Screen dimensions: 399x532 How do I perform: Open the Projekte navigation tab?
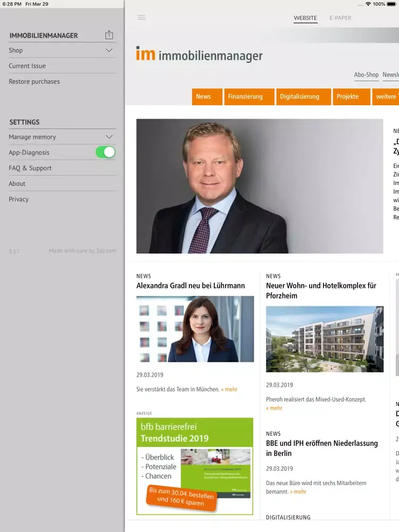tap(351, 97)
